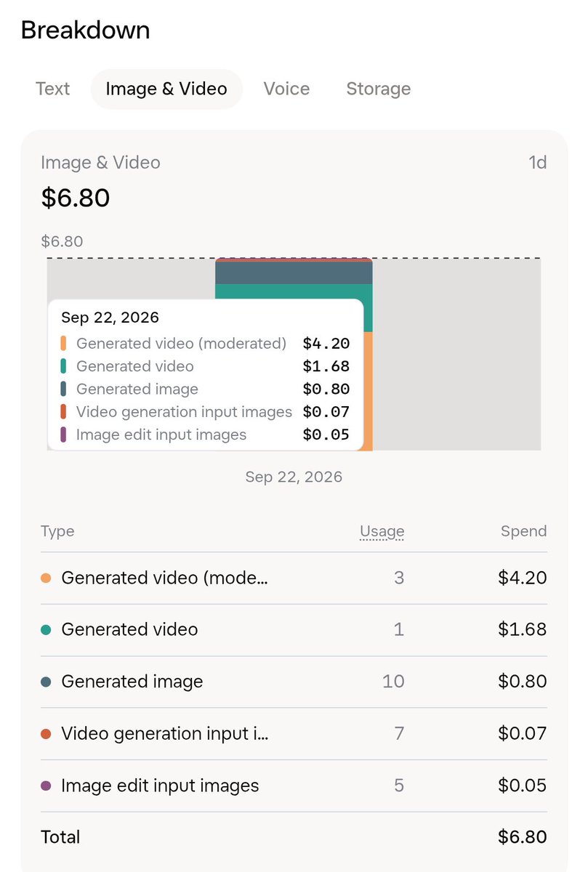
Task: Select the Image & Video tab
Action: click(x=166, y=89)
